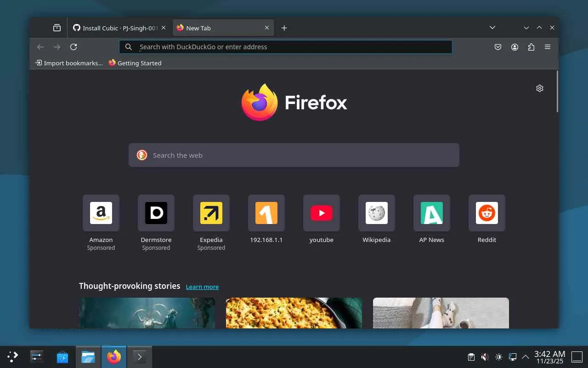The image size is (588, 368).
Task: Open a new tab with the plus button
Action: click(284, 28)
